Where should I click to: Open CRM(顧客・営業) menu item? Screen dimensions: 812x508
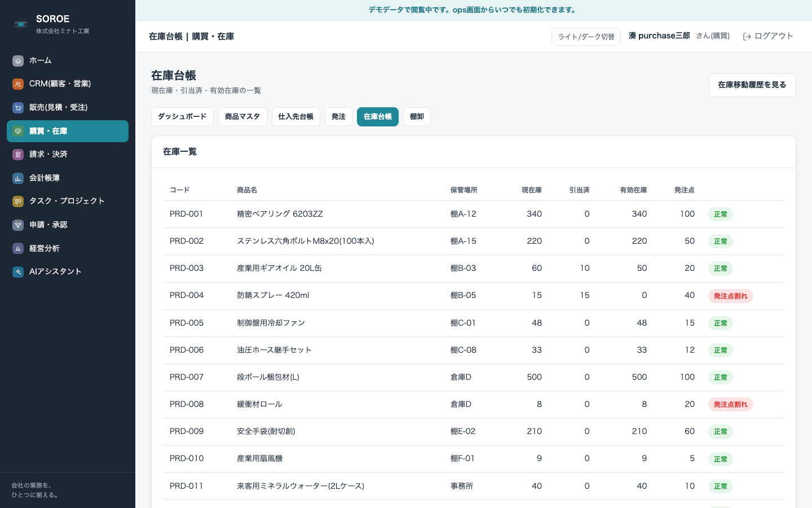68,84
